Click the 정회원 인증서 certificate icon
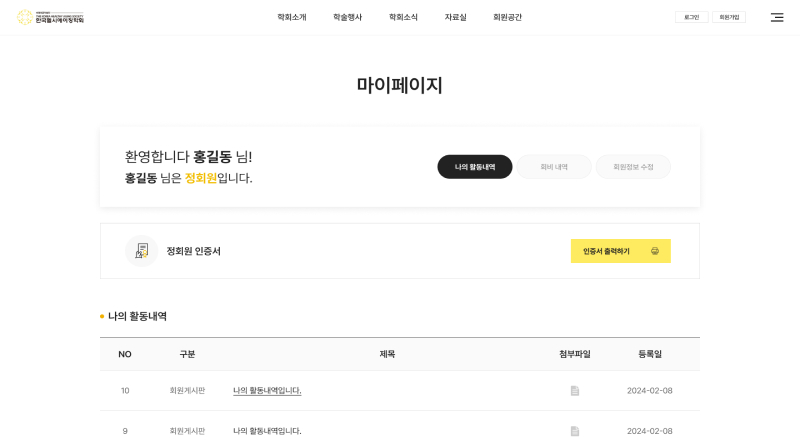Image resolution: width=800 pixels, height=448 pixels. click(141, 251)
